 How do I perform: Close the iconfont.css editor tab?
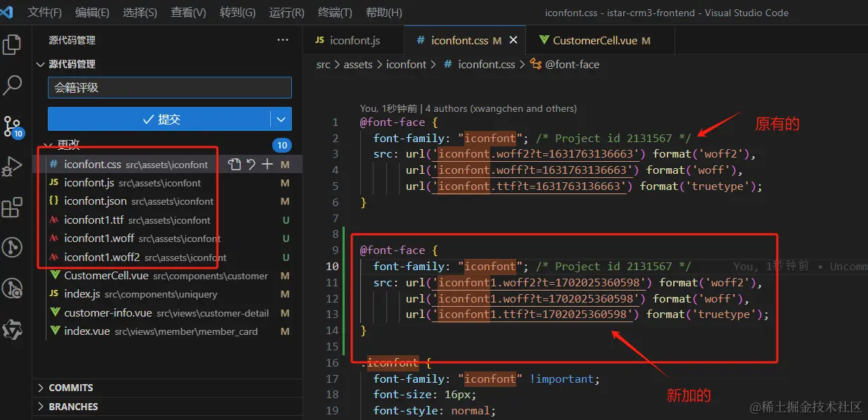point(514,40)
